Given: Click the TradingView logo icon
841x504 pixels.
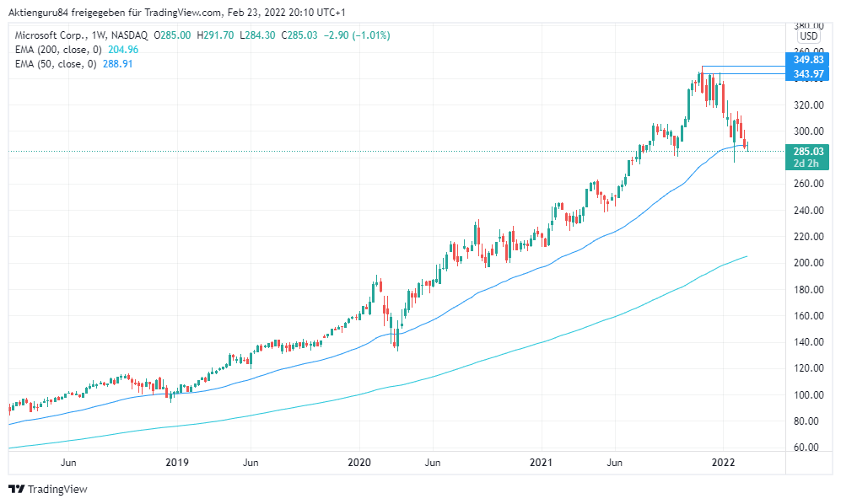Looking at the screenshot, I should pyautogui.click(x=17, y=489).
